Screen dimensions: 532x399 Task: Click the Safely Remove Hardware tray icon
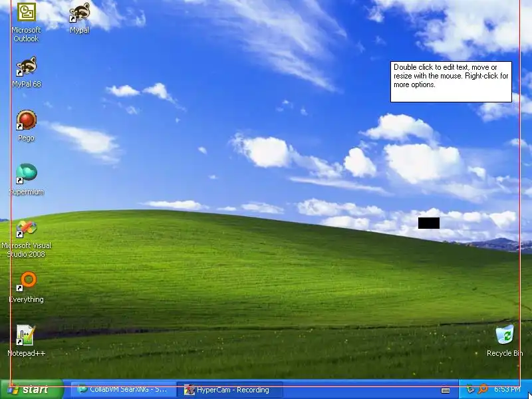[x=470, y=389]
